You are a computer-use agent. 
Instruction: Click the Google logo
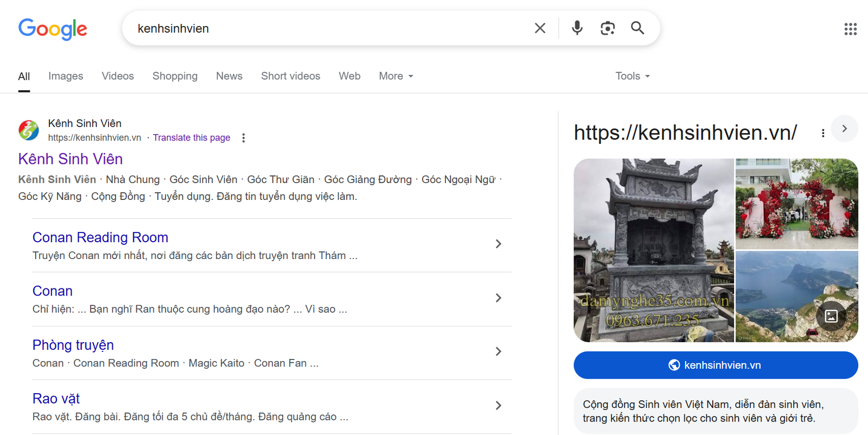coord(53,29)
